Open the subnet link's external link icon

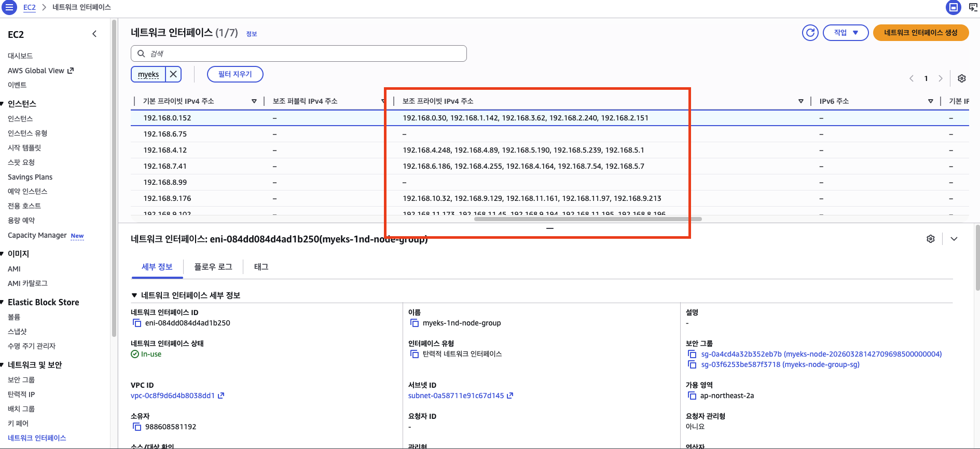coord(510,396)
